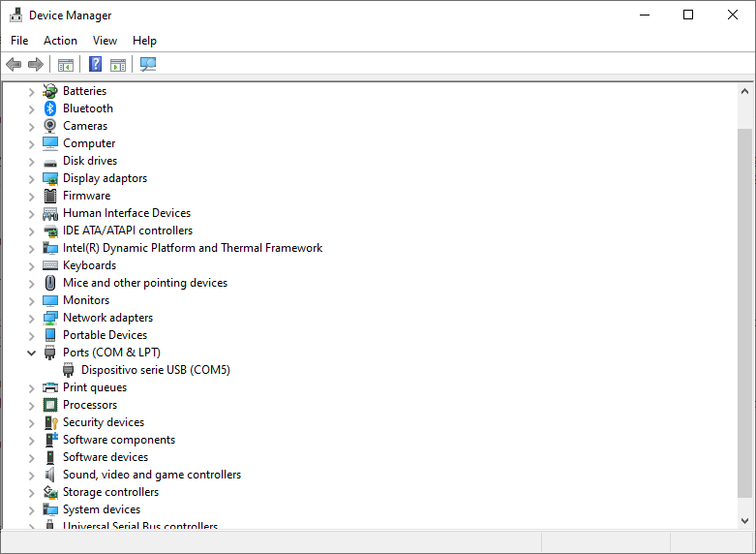Open the Action menu
Screen dimensions: 756x554
tap(60, 41)
